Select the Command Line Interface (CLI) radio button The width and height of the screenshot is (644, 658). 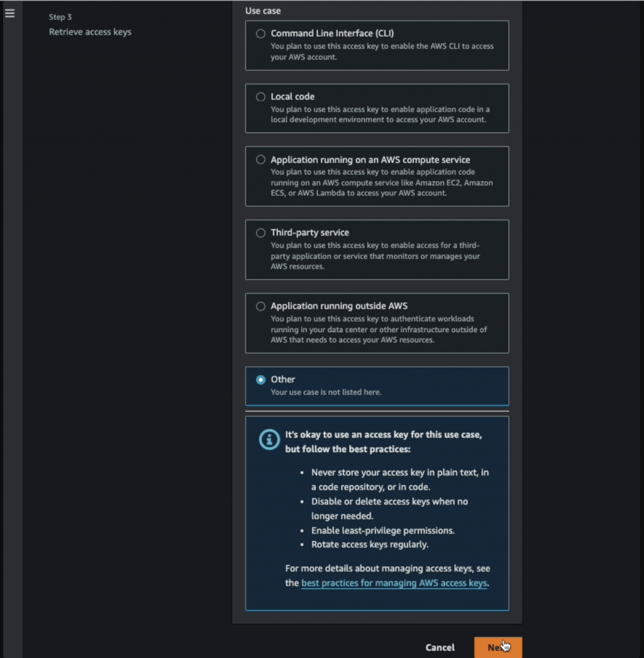pos(260,33)
